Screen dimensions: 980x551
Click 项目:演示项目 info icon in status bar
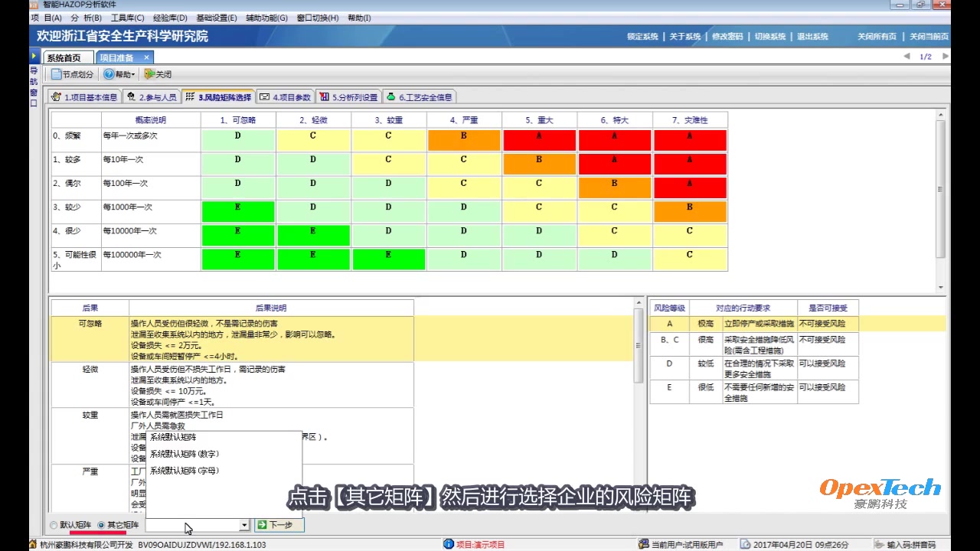(x=449, y=544)
